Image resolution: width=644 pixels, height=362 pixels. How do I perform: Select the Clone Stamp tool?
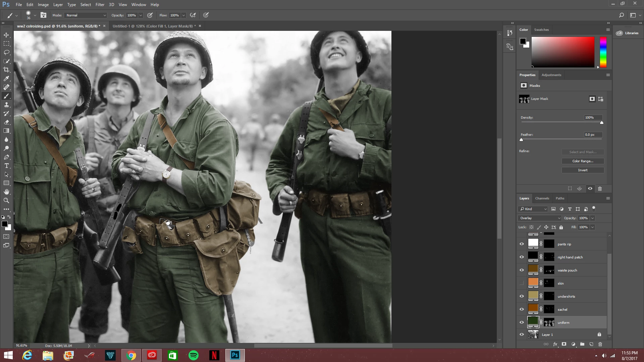pyautogui.click(x=6, y=105)
